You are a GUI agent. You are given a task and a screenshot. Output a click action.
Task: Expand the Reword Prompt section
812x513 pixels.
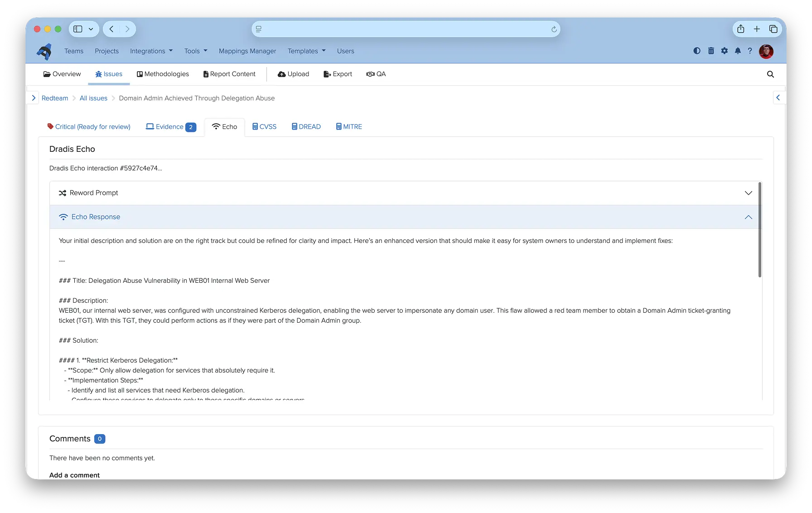point(406,193)
